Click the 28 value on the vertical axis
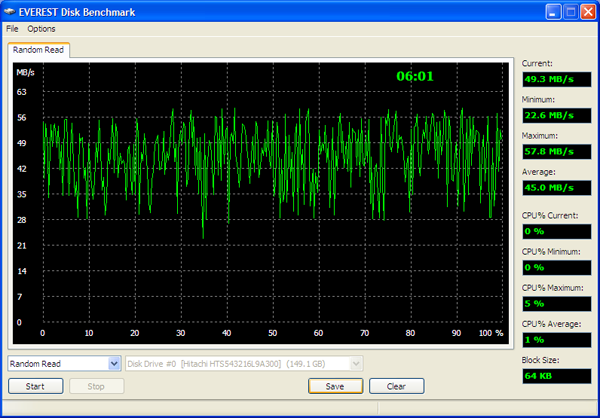Image resolution: width=600 pixels, height=418 pixels. point(21,220)
